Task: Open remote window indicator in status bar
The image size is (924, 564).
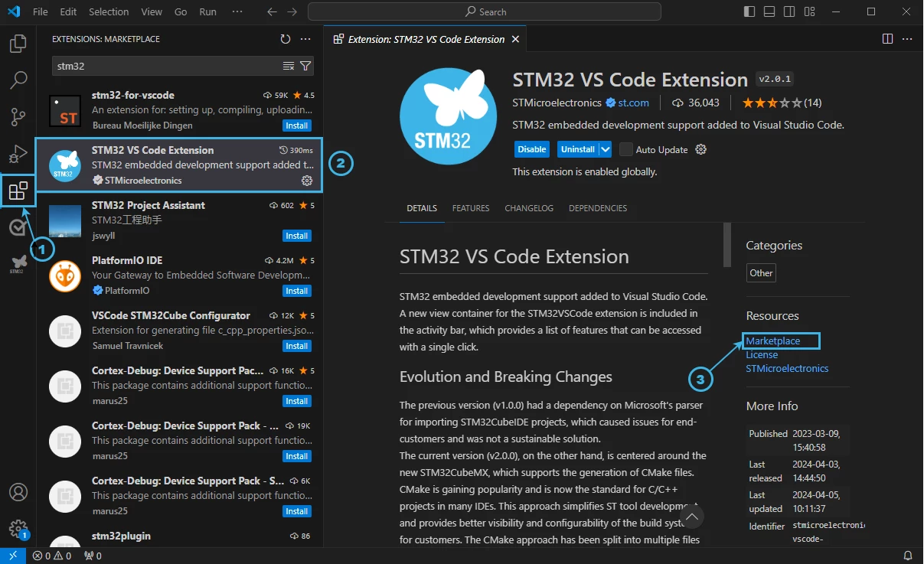Action: pos(13,556)
